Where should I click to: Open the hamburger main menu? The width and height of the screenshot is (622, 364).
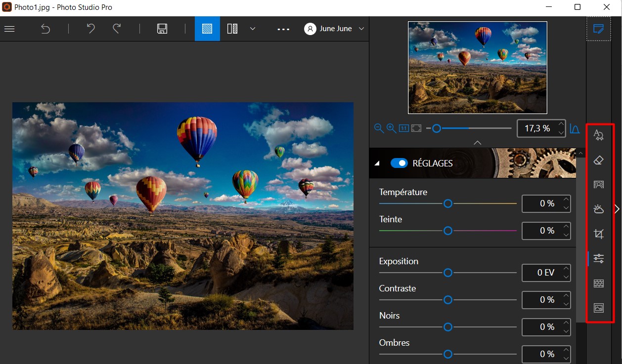pyautogui.click(x=9, y=29)
